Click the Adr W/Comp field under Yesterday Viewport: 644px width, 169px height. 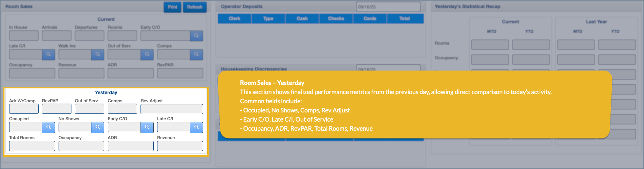[24, 109]
